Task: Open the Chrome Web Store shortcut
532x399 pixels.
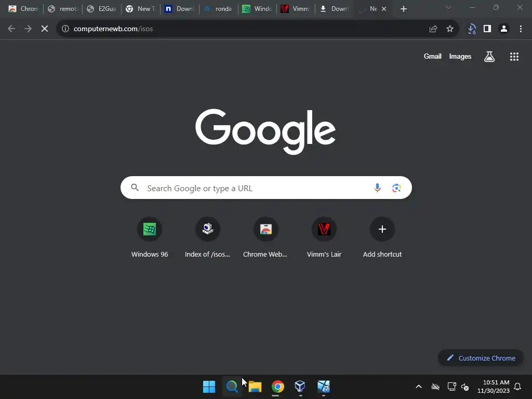Action: tap(265, 237)
